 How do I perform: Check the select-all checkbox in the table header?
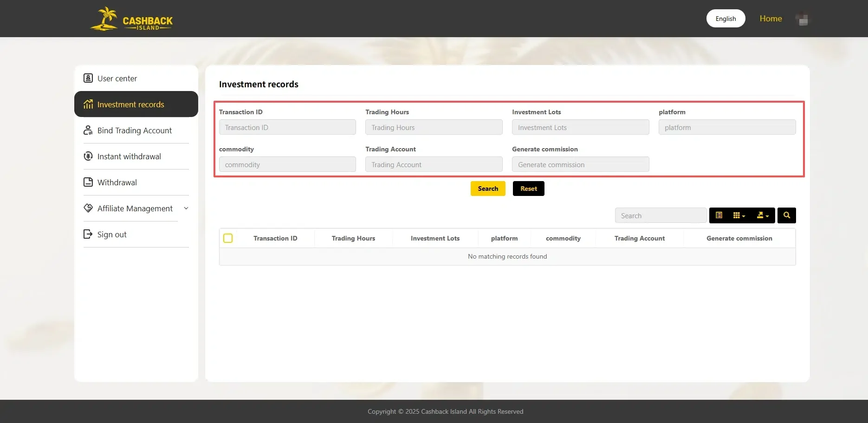228,238
